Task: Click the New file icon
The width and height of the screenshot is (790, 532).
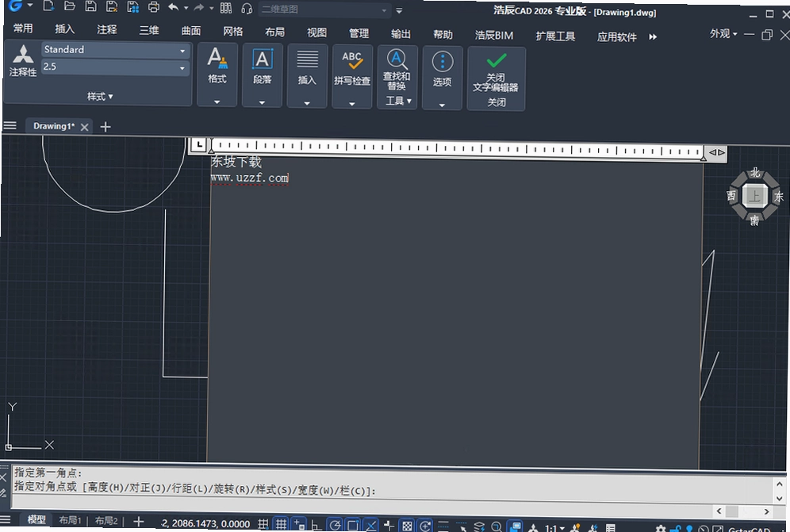Action: click(48, 6)
